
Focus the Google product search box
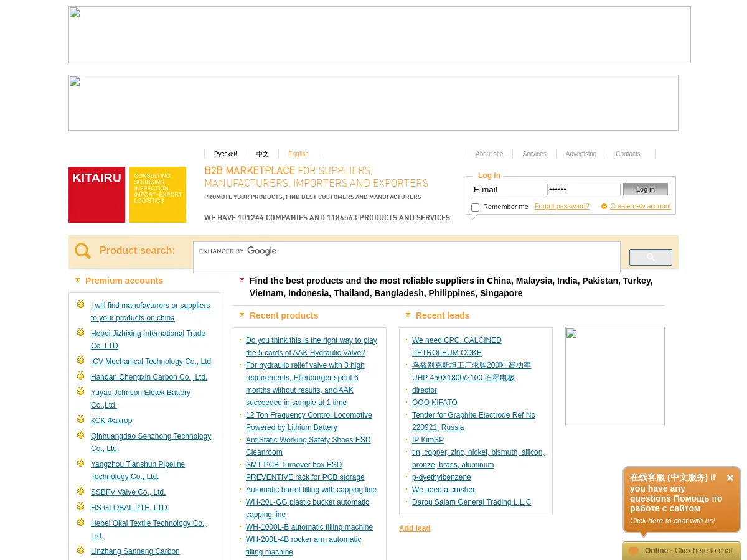[x=406, y=257]
